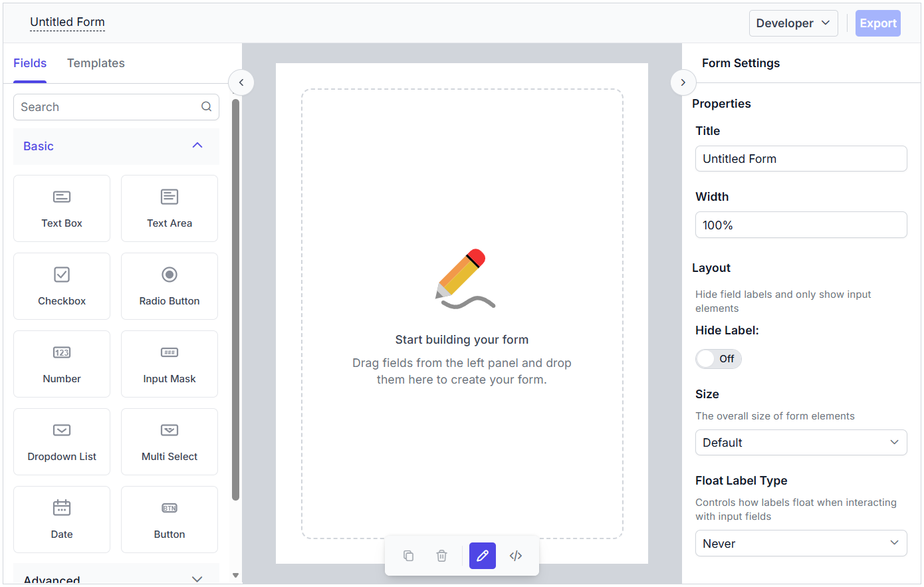Click the "Form Settings" heading

(x=741, y=63)
